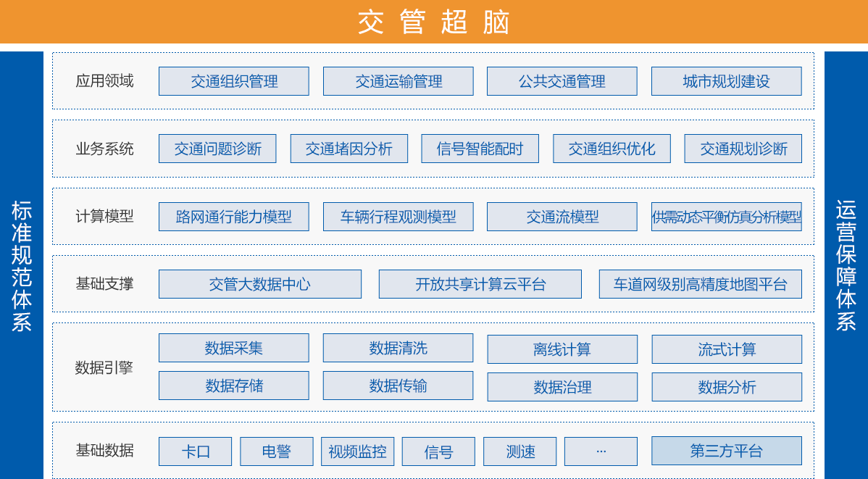Screen dimensions: 868x479
Task: Click the 测速 box
Action: (x=519, y=451)
